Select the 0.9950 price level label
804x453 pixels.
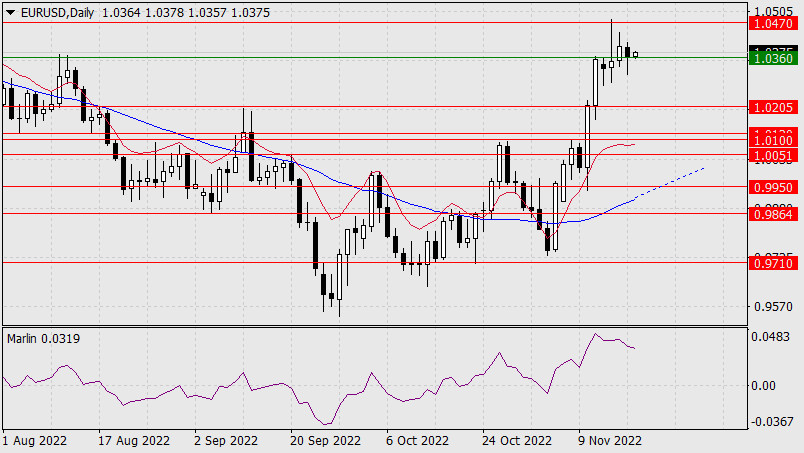pyautogui.click(x=774, y=187)
